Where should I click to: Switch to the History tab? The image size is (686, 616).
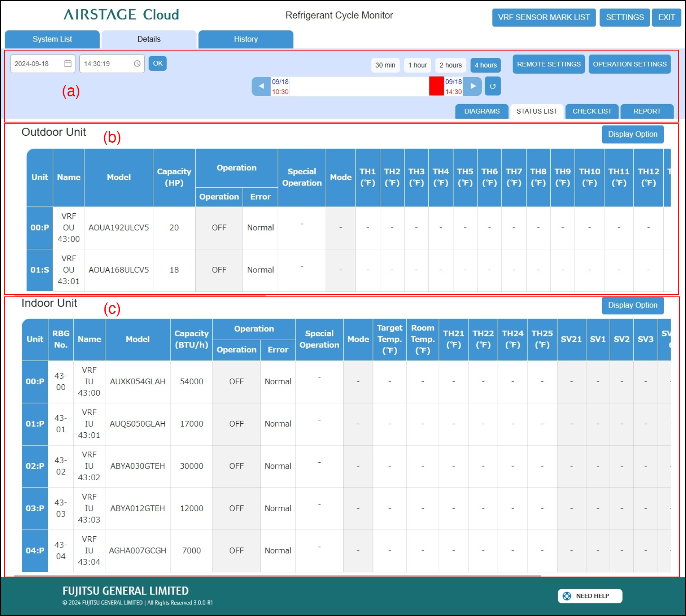(246, 39)
